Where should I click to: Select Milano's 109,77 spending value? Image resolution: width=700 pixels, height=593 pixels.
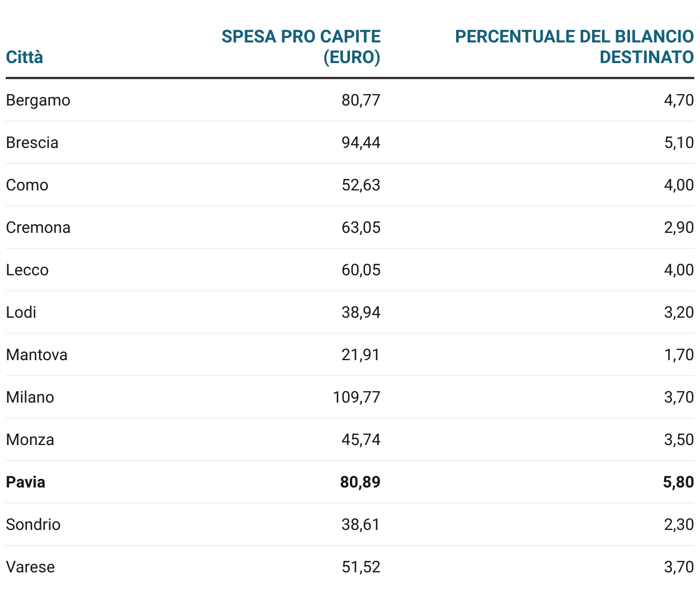click(x=356, y=397)
